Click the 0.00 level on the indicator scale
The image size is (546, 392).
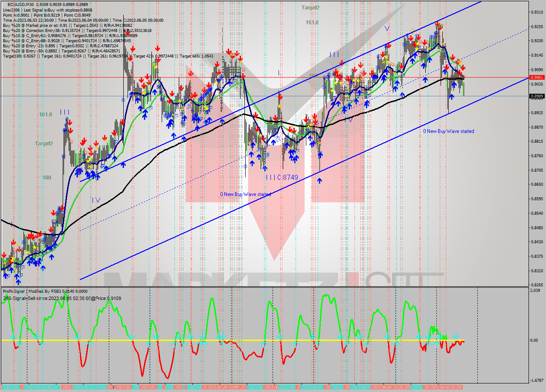(x=534, y=340)
